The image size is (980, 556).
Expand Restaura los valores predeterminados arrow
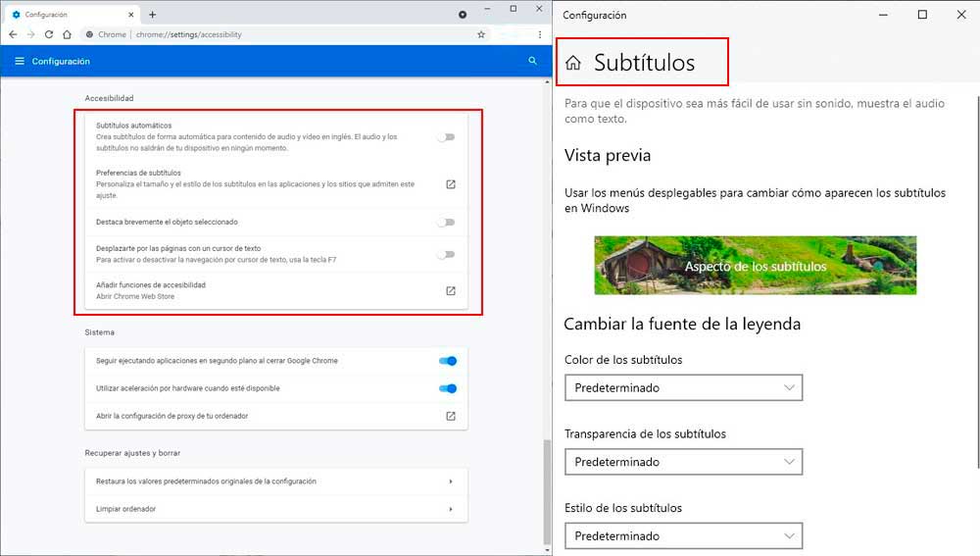pyautogui.click(x=451, y=481)
